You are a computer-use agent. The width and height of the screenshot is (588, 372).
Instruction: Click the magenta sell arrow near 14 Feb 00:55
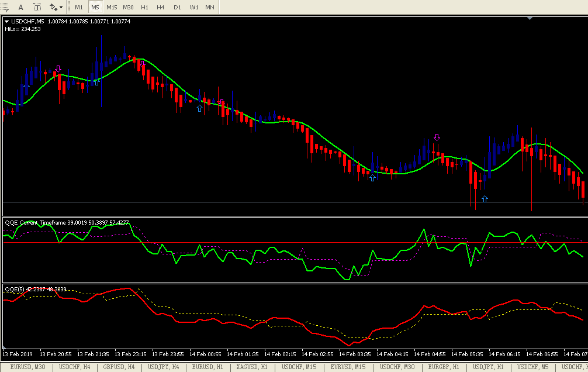click(x=222, y=102)
